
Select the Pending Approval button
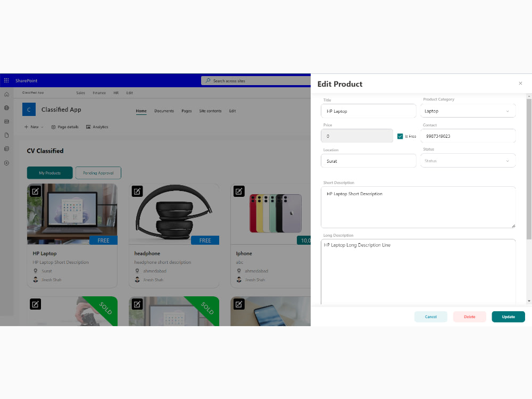tap(98, 172)
